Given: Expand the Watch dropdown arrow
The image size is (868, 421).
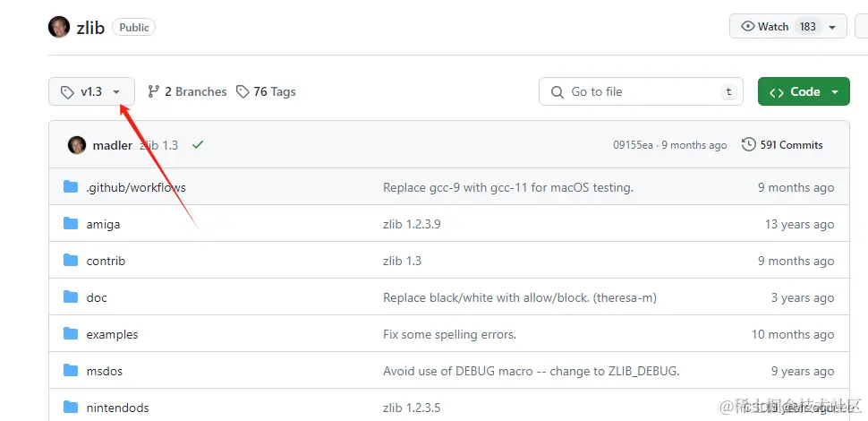Looking at the screenshot, I should [832, 27].
